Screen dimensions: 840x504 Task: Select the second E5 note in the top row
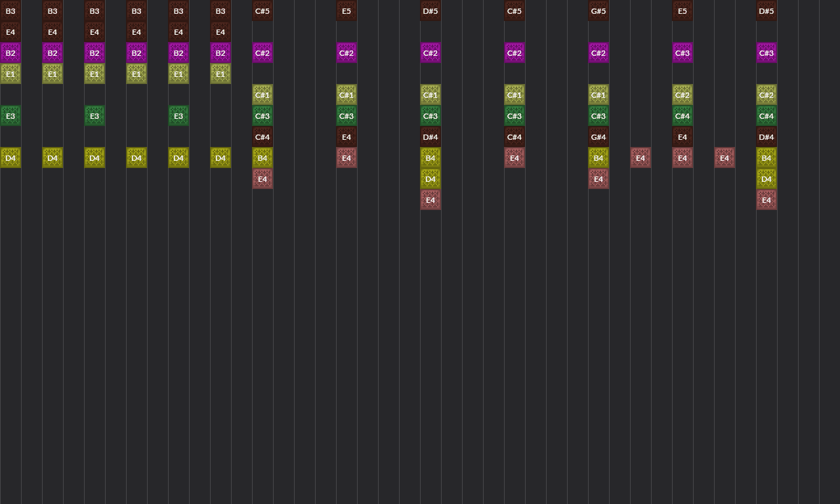point(682,10)
